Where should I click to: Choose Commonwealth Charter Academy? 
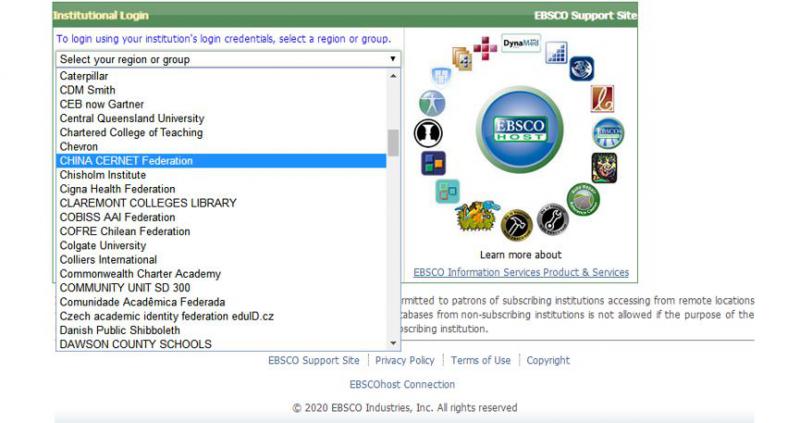pos(221,274)
